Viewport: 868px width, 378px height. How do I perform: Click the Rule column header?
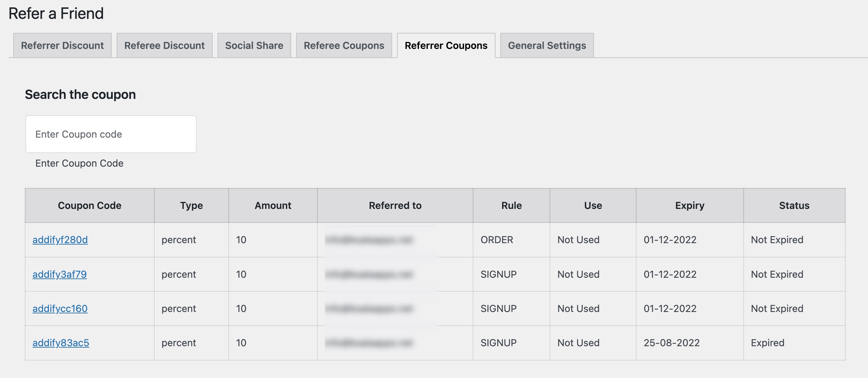(x=511, y=205)
